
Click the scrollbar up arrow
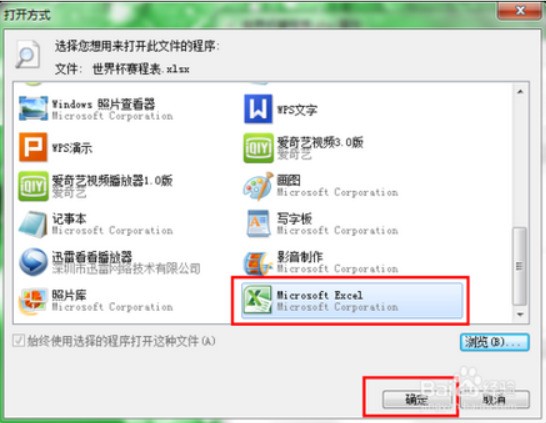coord(520,92)
